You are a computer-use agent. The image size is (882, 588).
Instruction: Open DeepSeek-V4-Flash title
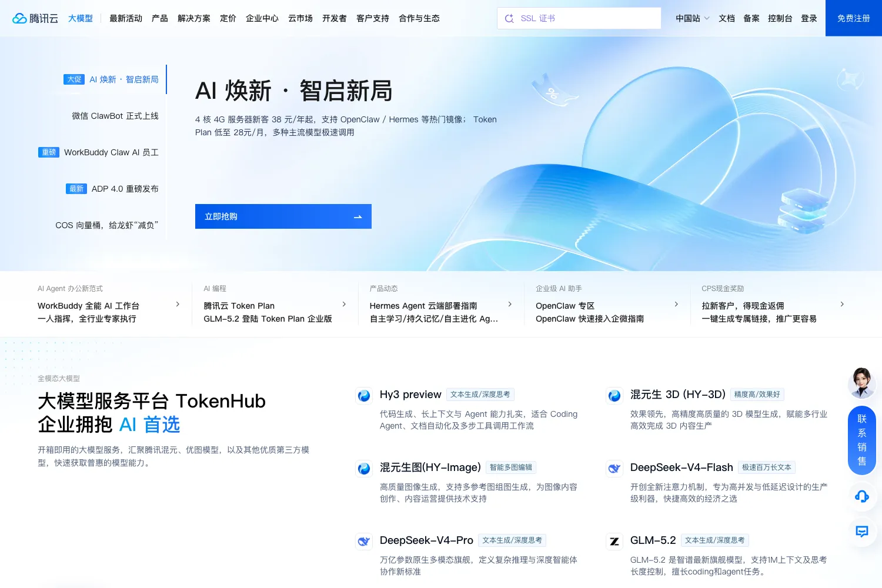point(681,467)
